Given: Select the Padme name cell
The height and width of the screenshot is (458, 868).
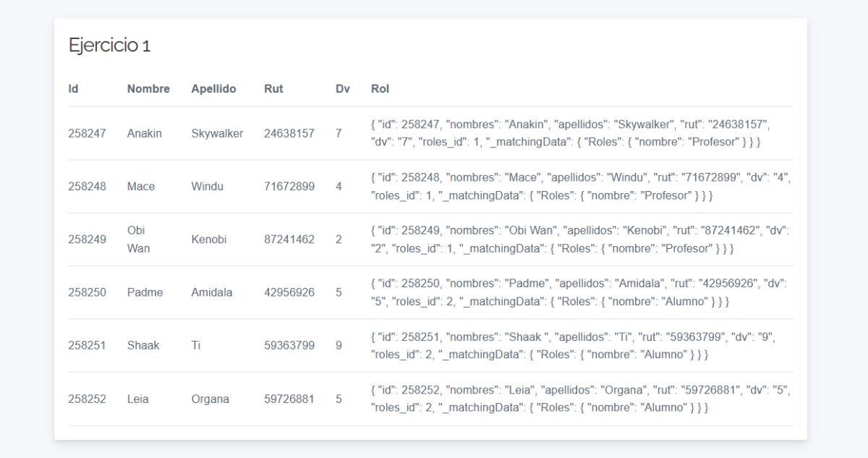Looking at the screenshot, I should click(145, 292).
